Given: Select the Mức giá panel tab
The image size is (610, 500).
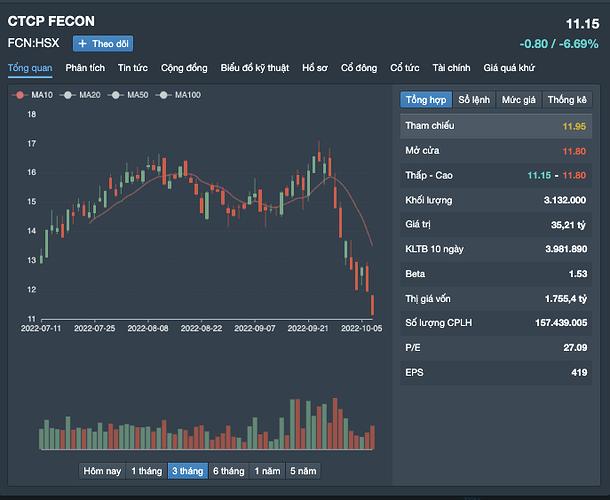Looking at the screenshot, I should tap(519, 100).
